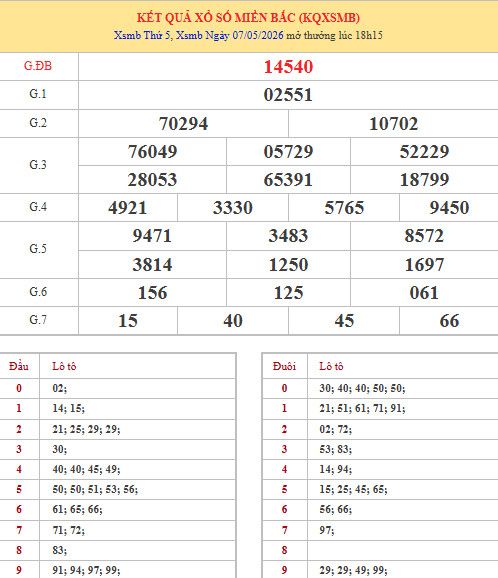Viewport: 498px width, 578px height.
Task: Click the G.ĐB row label
Action: (x=38, y=66)
